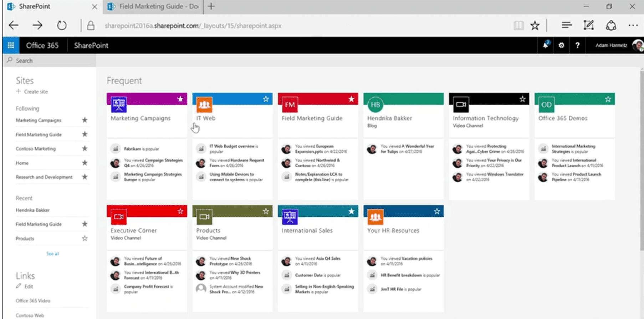644x319 pixels.
Task: Click the page vertical scrollbar
Action: click(642, 161)
